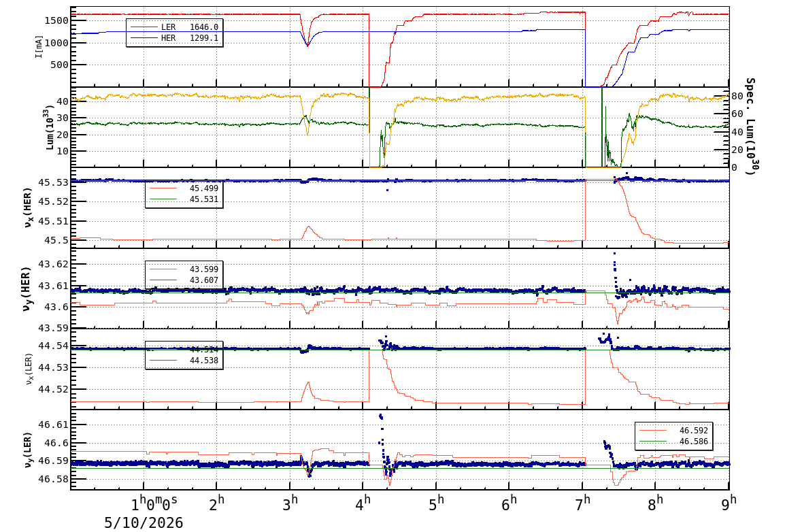Click the 45.499 legend value
The image size is (785, 532).
point(204,188)
